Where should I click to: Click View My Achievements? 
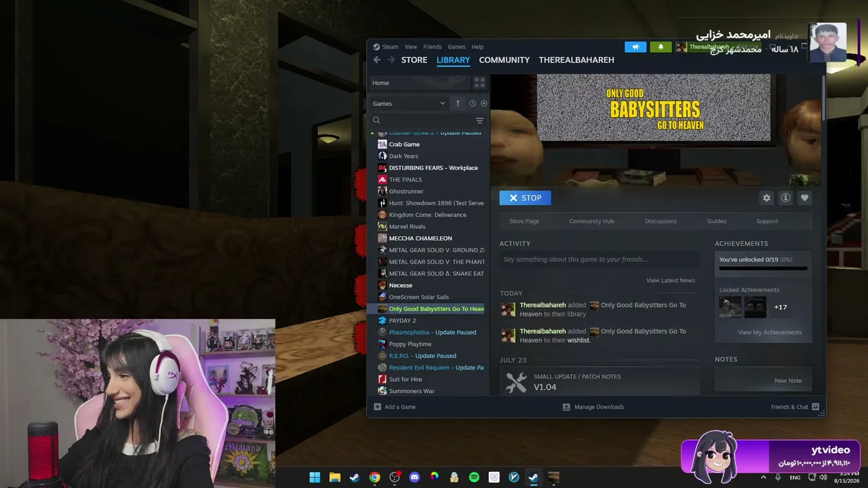[x=770, y=333]
